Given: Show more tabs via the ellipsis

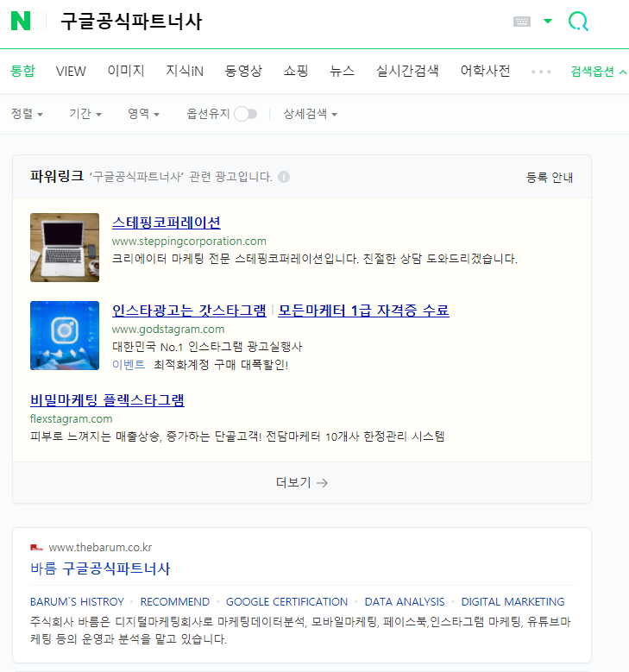Looking at the screenshot, I should pos(541,72).
